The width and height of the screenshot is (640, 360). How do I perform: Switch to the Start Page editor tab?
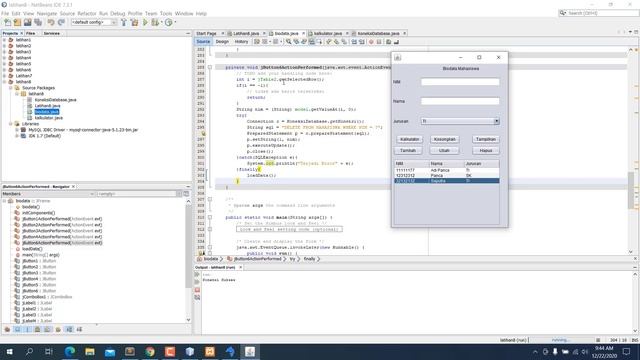(206, 33)
